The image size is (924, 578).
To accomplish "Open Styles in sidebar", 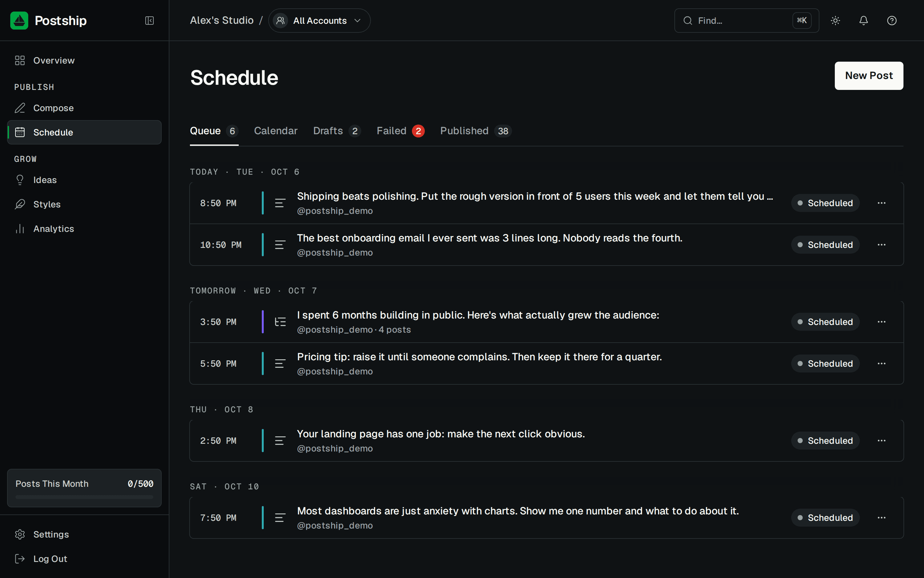I will pyautogui.click(x=84, y=204).
